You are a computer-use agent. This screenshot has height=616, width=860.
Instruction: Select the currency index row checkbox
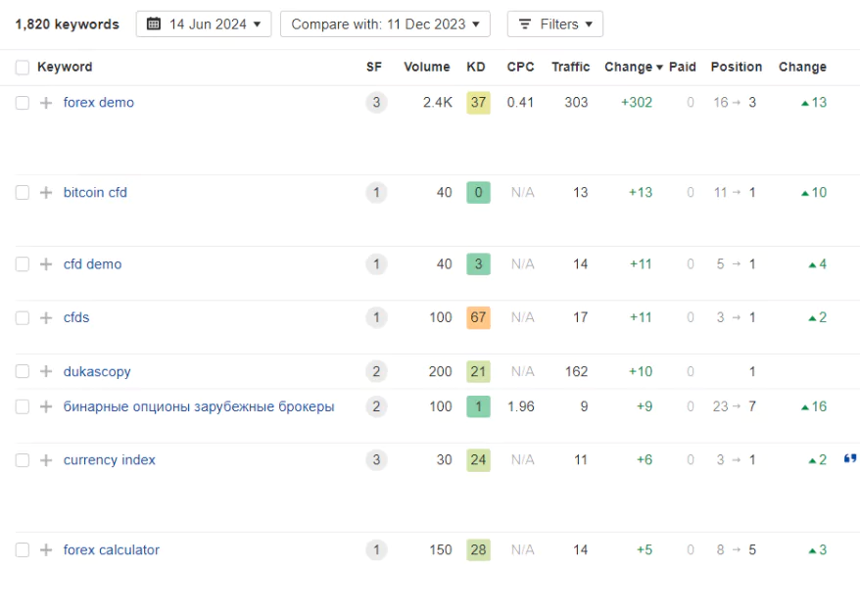(x=23, y=460)
